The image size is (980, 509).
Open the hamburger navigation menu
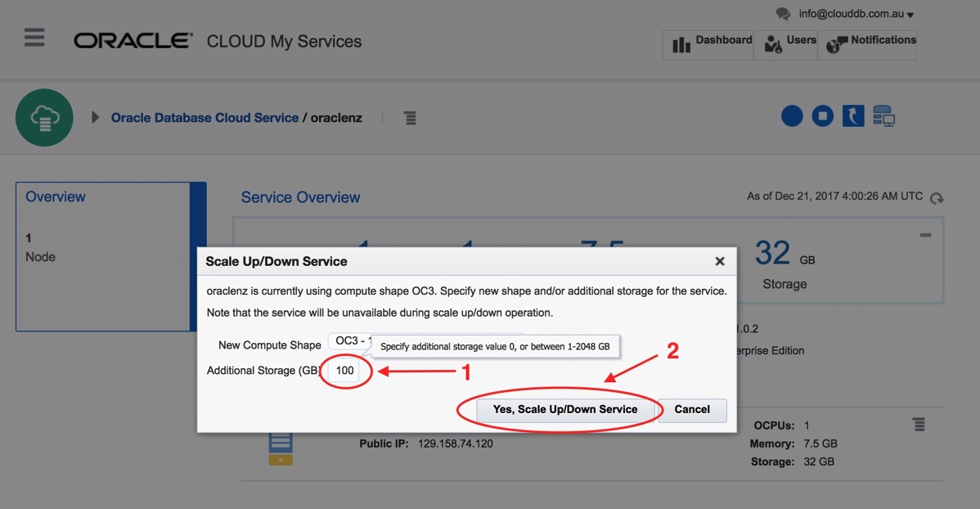[34, 38]
